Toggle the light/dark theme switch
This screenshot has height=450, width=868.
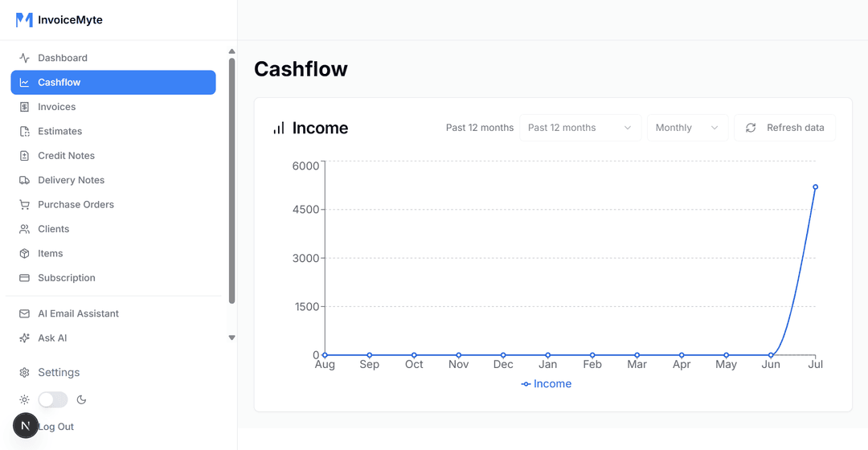53,399
